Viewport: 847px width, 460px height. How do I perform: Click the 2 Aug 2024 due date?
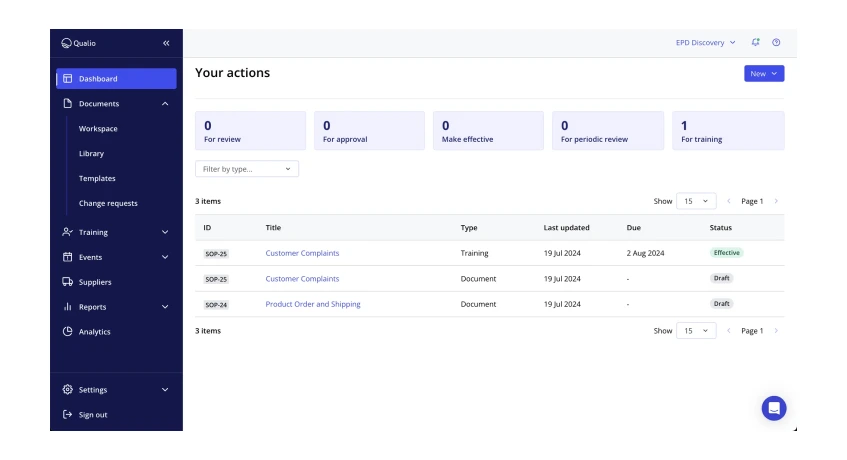point(646,253)
